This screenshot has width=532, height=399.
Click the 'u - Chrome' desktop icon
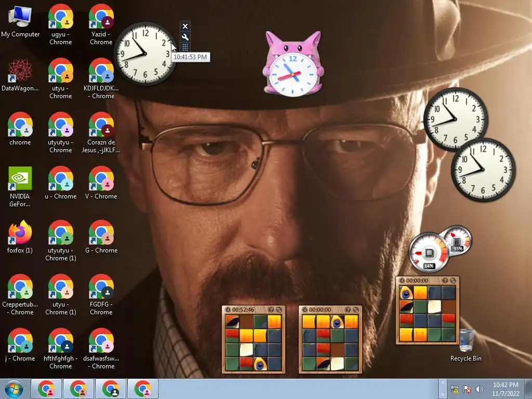pyautogui.click(x=61, y=183)
